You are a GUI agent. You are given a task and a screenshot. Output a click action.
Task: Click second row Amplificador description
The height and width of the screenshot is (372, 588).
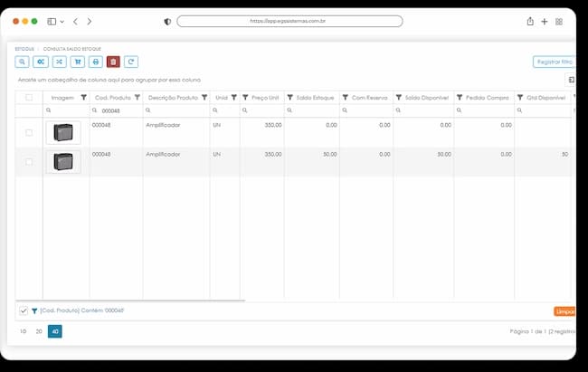[x=163, y=155]
